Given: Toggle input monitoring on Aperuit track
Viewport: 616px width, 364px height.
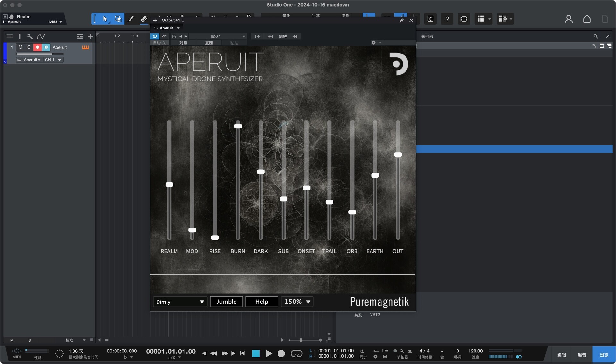Looking at the screenshot, I should [x=46, y=47].
